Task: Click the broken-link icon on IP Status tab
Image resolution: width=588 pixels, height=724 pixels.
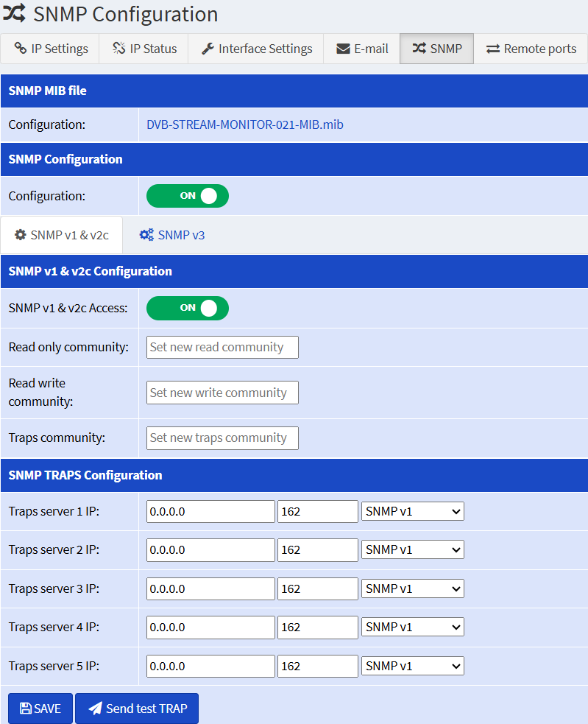Action: click(119, 48)
